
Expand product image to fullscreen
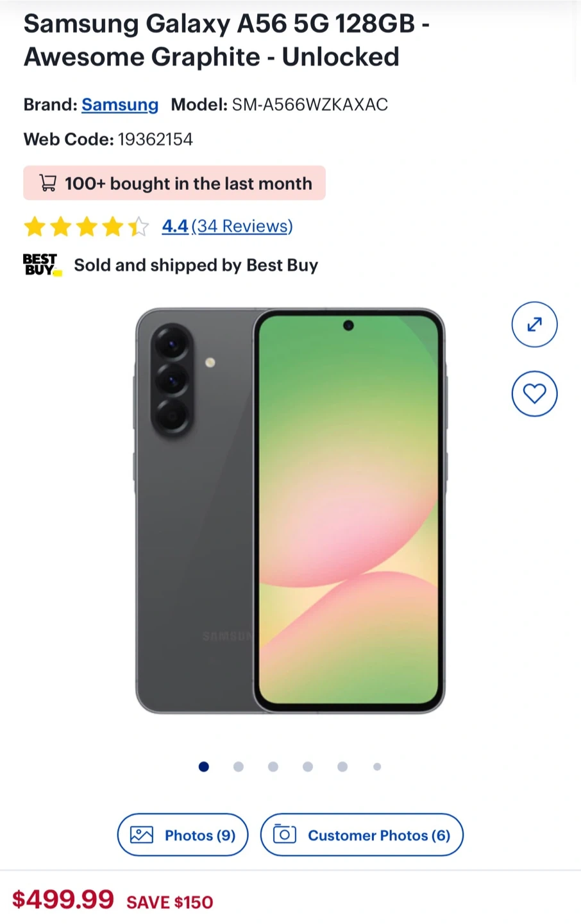click(534, 324)
